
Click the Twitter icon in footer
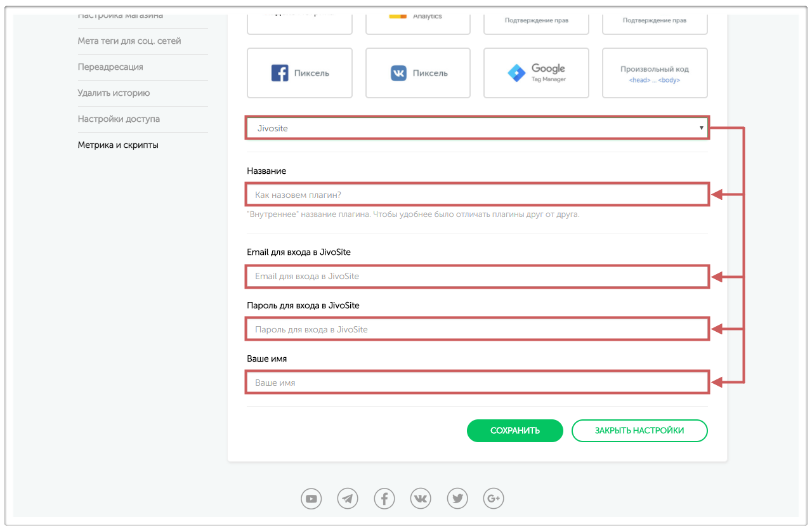click(x=457, y=499)
